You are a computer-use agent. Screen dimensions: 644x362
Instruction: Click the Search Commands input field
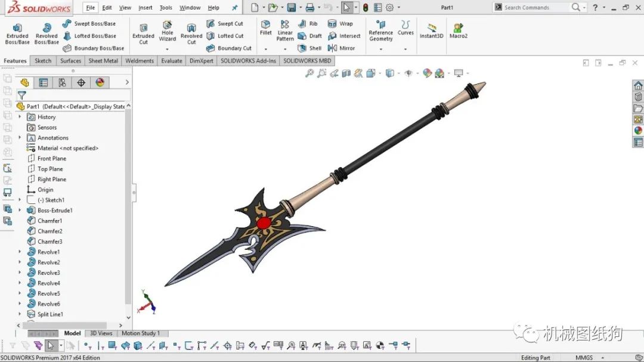[535, 7]
